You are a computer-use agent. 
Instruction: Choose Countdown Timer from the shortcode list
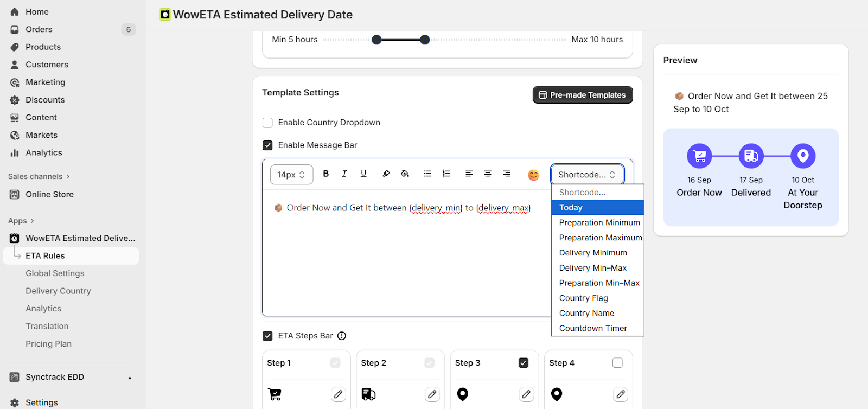(593, 328)
